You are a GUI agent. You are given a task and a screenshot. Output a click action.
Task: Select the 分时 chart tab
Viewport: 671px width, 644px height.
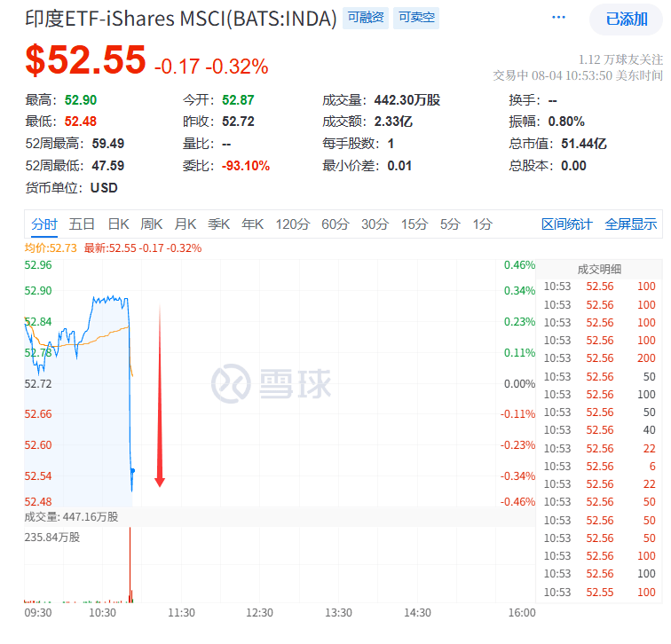pyautogui.click(x=44, y=224)
